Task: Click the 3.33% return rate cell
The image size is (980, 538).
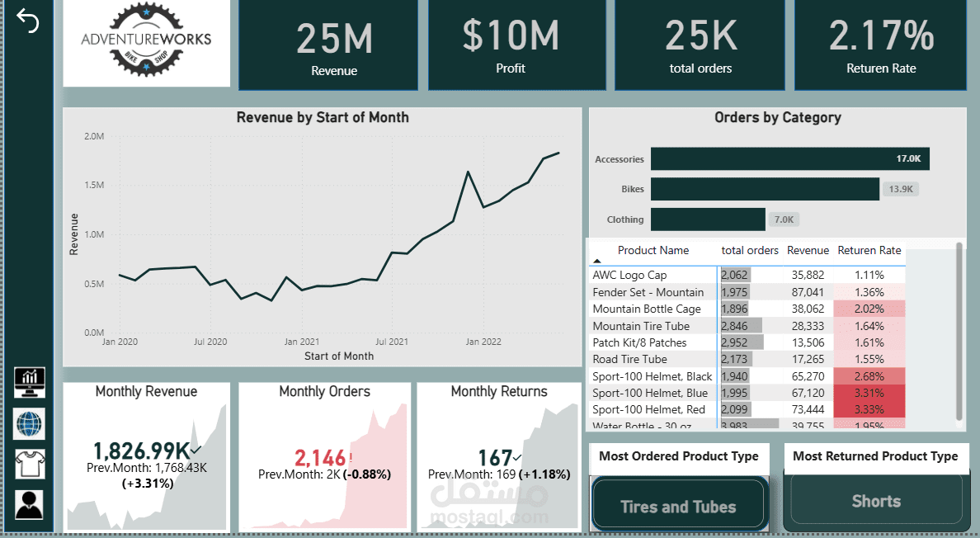Action: (869, 410)
